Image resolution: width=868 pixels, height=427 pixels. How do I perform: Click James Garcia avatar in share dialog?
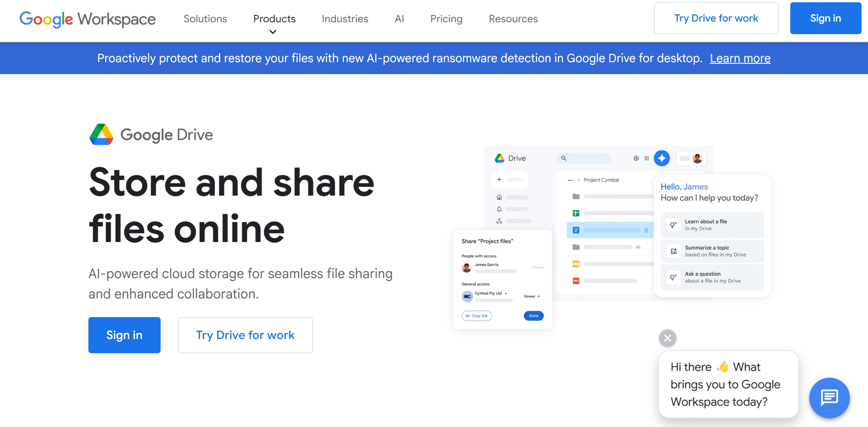point(467,267)
